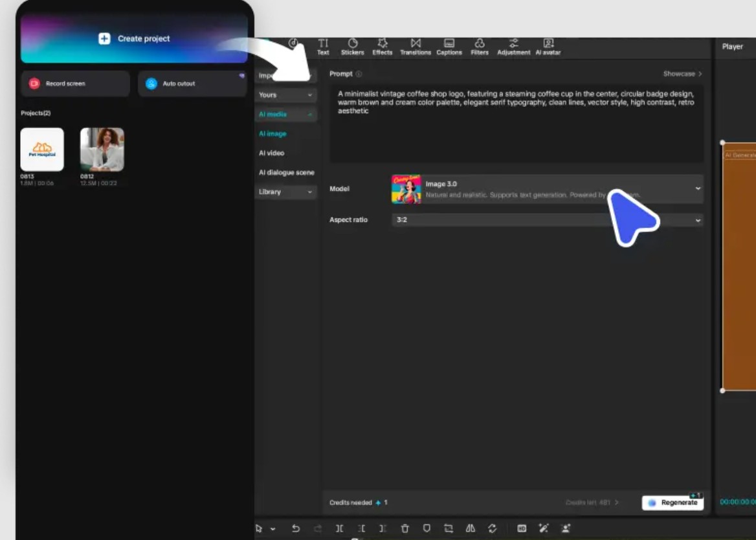The image size is (756, 540).
Task: Open the Pet Hospital project thumbnail
Action: pos(42,149)
